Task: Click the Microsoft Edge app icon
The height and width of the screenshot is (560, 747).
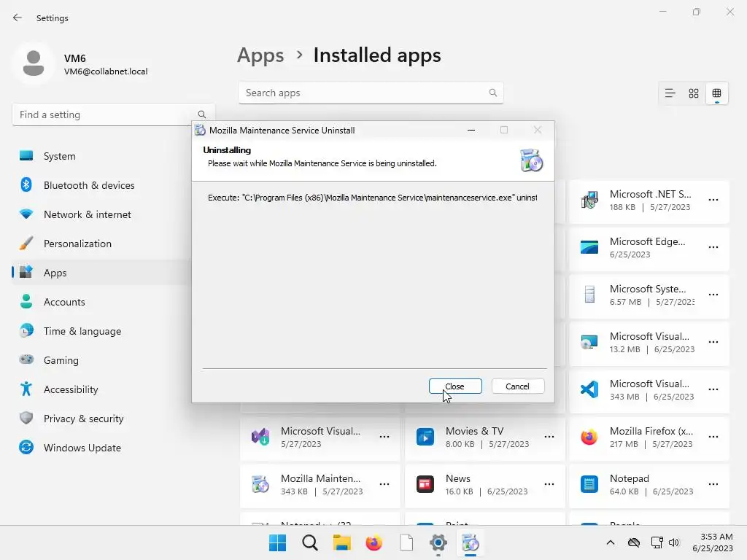Action: coord(589,247)
